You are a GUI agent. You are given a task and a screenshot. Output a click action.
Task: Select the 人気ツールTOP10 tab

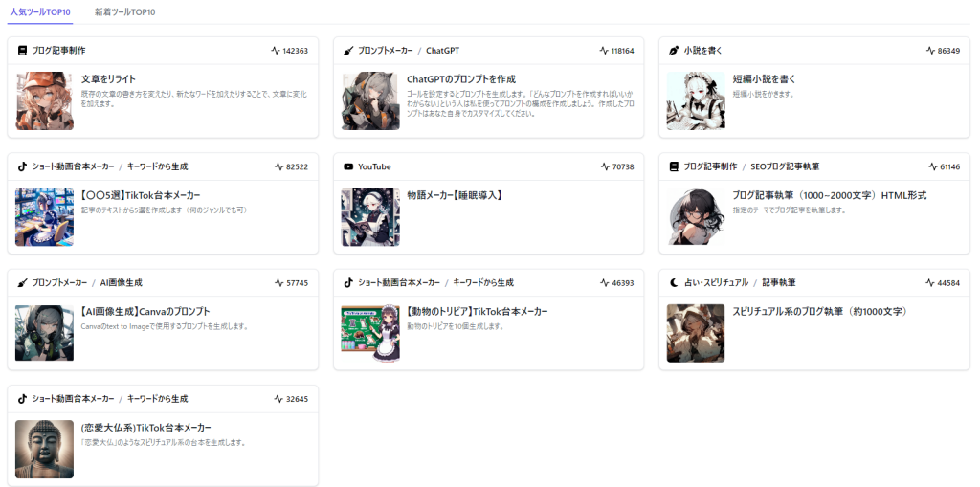pyautogui.click(x=40, y=12)
